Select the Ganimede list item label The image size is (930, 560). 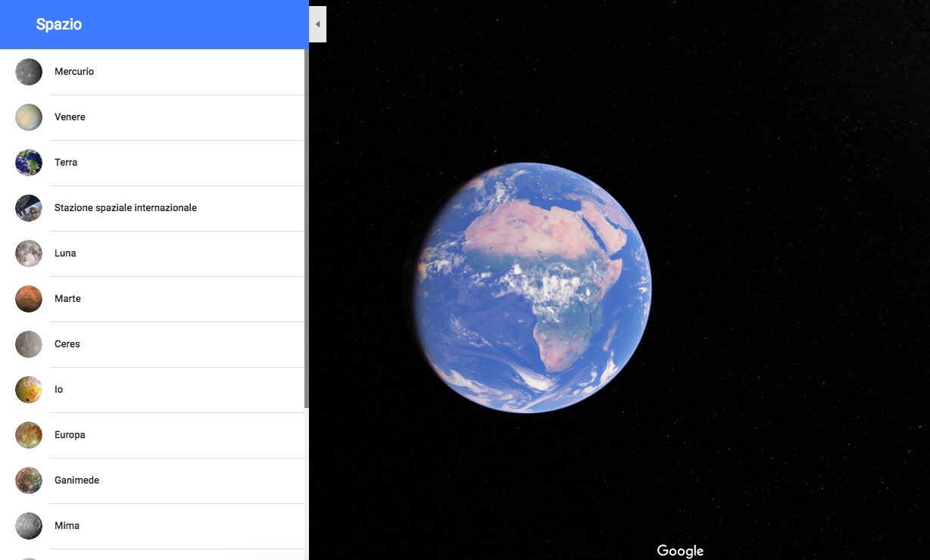[76, 481]
